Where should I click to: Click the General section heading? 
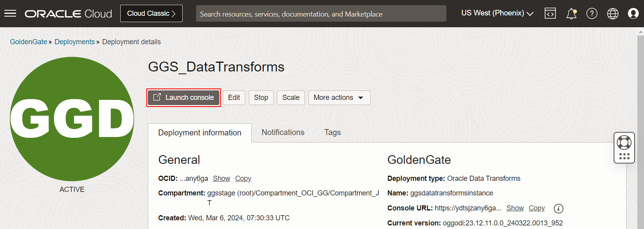pos(179,160)
